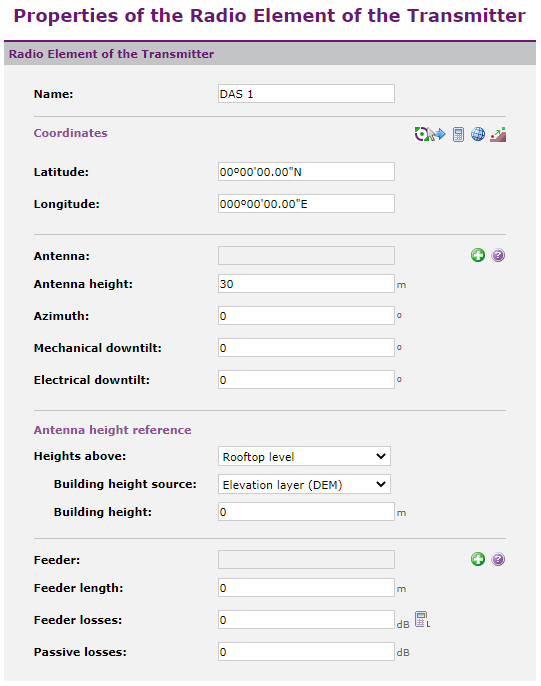Click green plus icon beside Feeder
The height and width of the screenshot is (686, 541).
point(478,559)
